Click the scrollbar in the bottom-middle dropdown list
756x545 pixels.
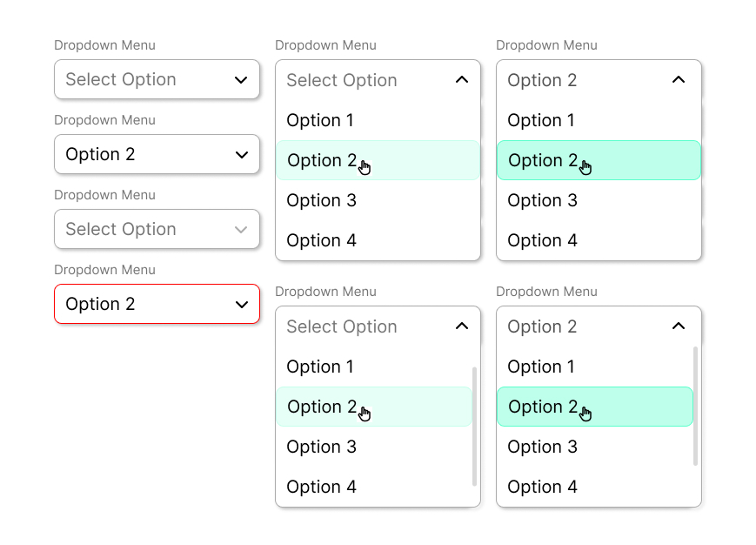point(474,427)
